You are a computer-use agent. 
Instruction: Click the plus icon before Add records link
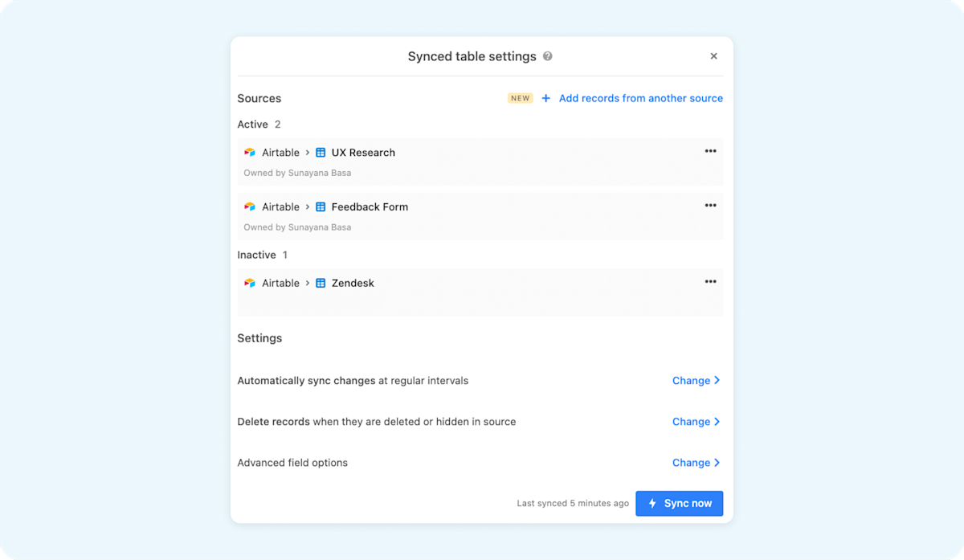(x=546, y=97)
